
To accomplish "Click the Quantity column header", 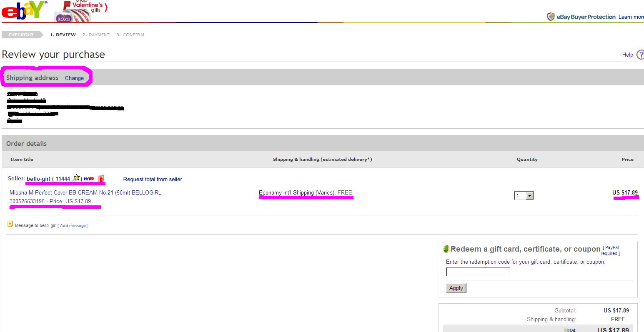I will (527, 160).
